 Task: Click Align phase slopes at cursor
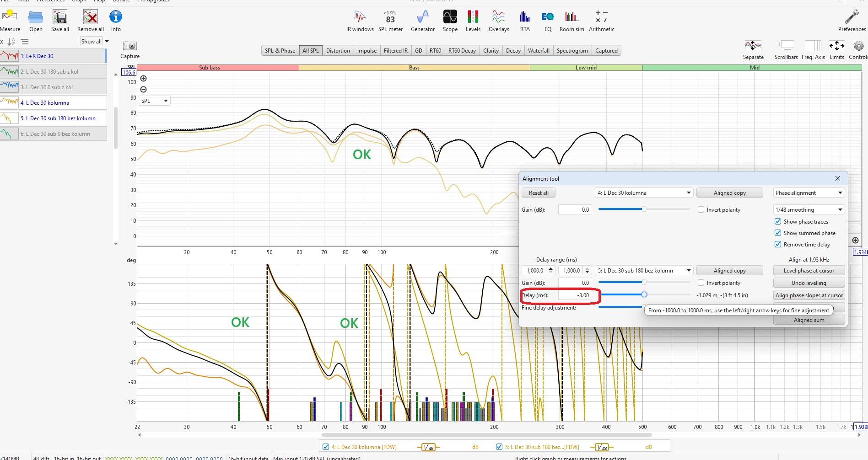(x=809, y=295)
